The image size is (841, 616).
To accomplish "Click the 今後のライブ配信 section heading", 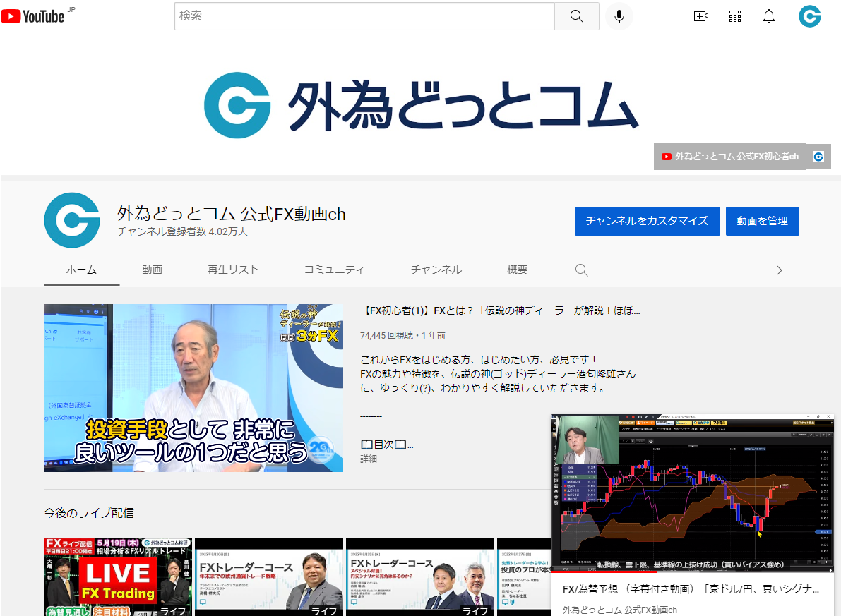I will (x=88, y=513).
